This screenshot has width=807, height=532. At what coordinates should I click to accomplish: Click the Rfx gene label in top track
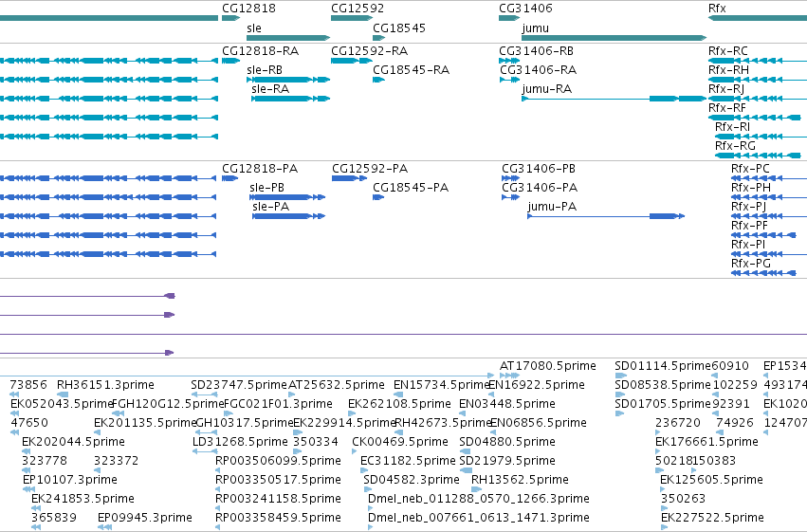click(x=717, y=9)
